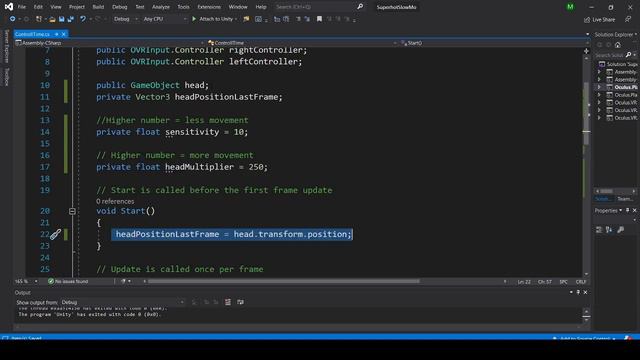
Task: Open the File menu
Action: point(22,7)
